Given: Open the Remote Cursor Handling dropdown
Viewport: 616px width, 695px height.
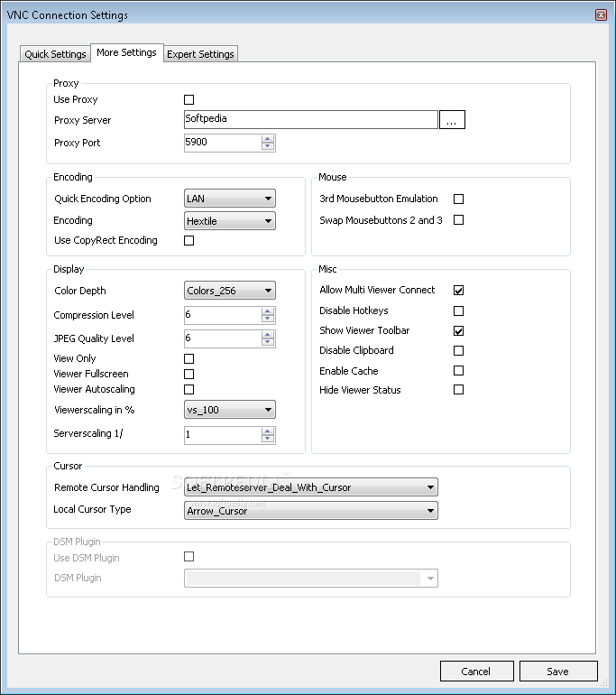Looking at the screenshot, I should 311,487.
